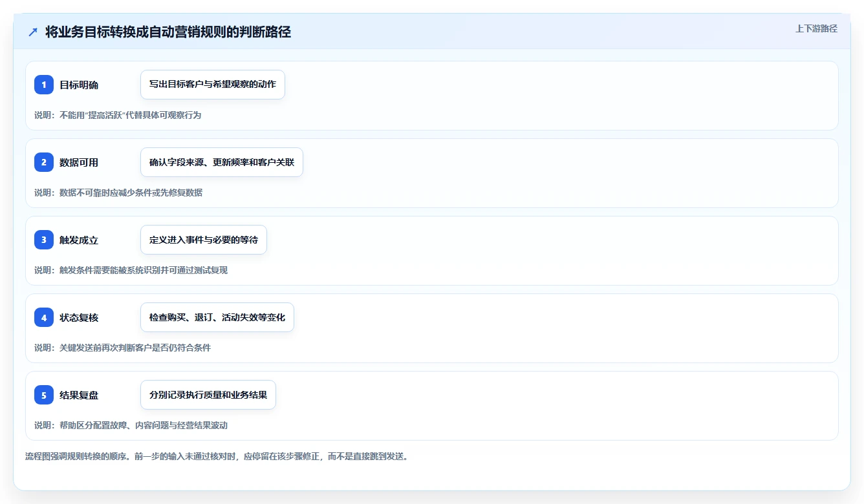Click the 上下游路径 label in the header
This screenshot has width=864, height=504.
(816, 28)
